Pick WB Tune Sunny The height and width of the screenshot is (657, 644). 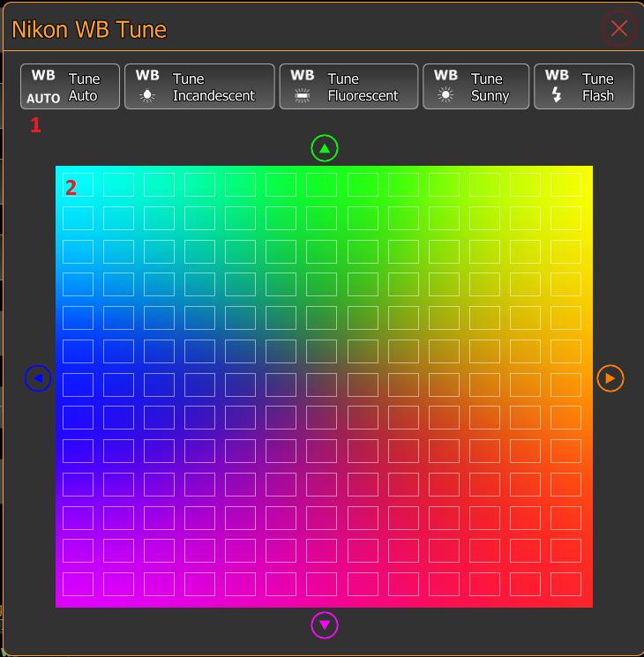pyautogui.click(x=476, y=86)
